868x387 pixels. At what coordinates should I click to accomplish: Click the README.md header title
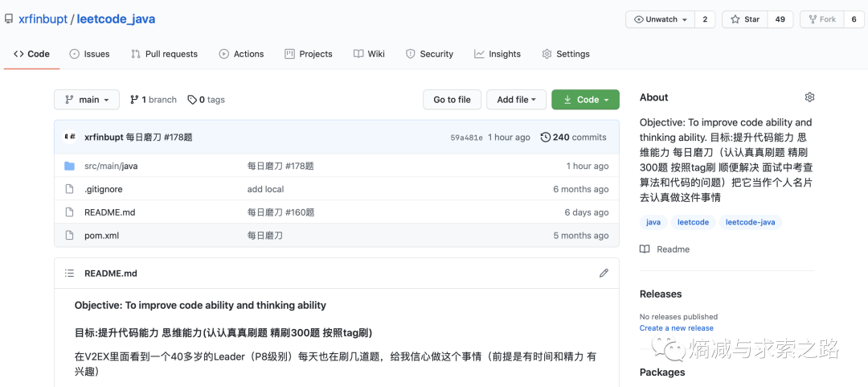(111, 274)
